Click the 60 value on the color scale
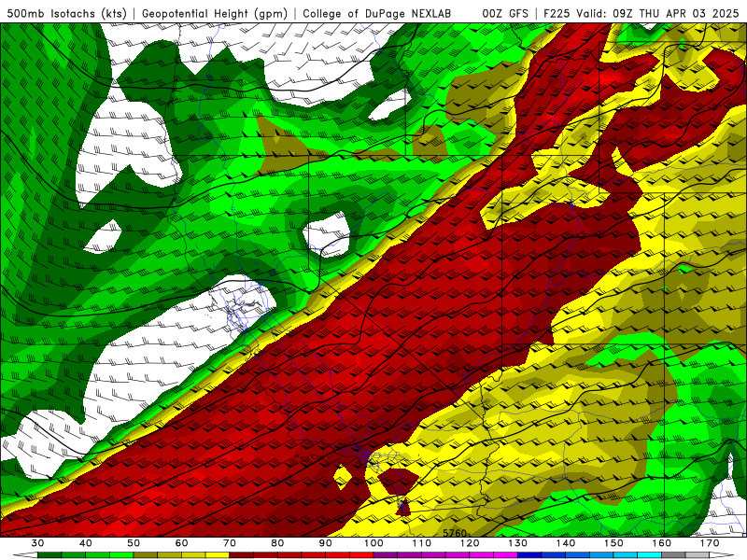This screenshot has height=560, width=747. (x=181, y=543)
